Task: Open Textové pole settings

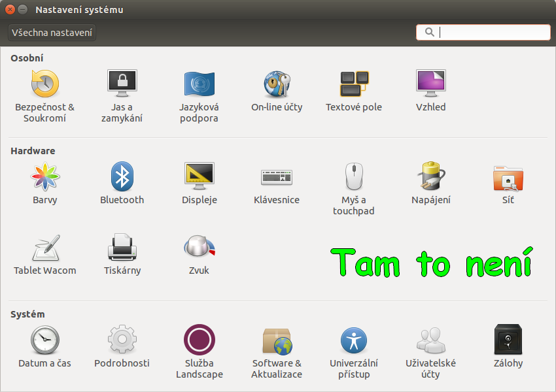Action: 354,91
